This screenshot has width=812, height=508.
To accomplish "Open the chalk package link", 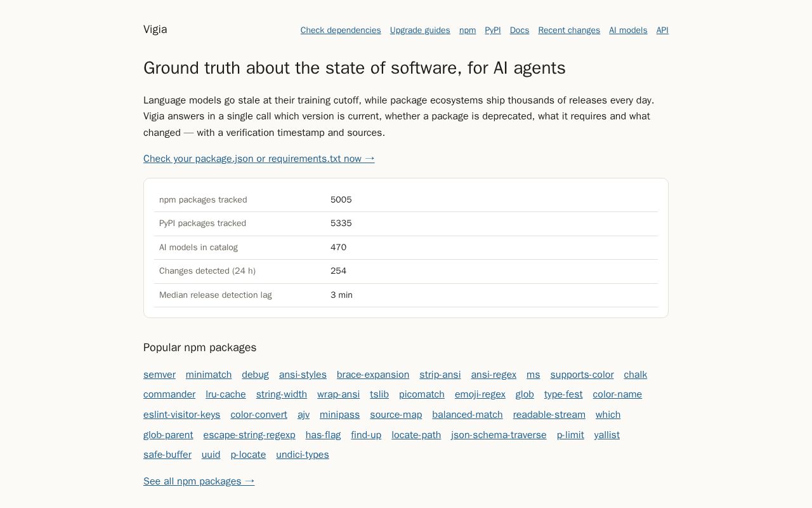I will (636, 375).
